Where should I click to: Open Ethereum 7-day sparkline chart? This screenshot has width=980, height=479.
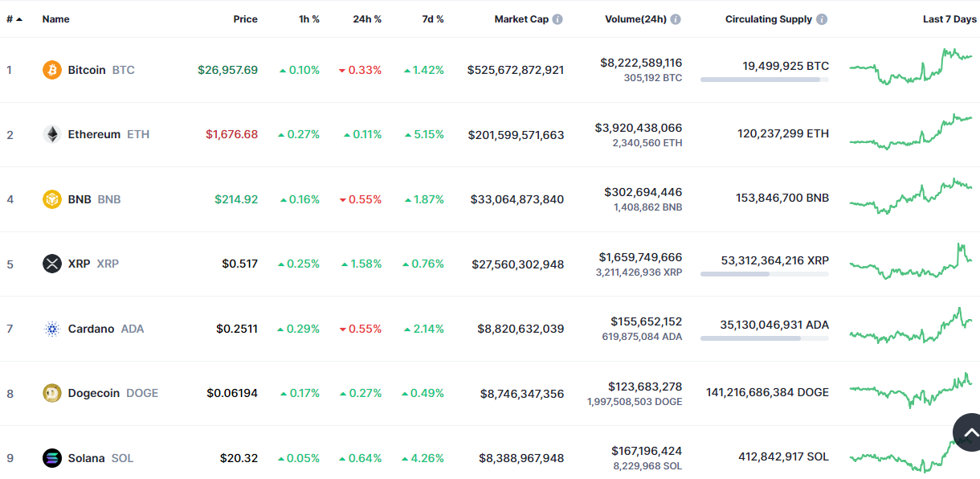pyautogui.click(x=911, y=132)
